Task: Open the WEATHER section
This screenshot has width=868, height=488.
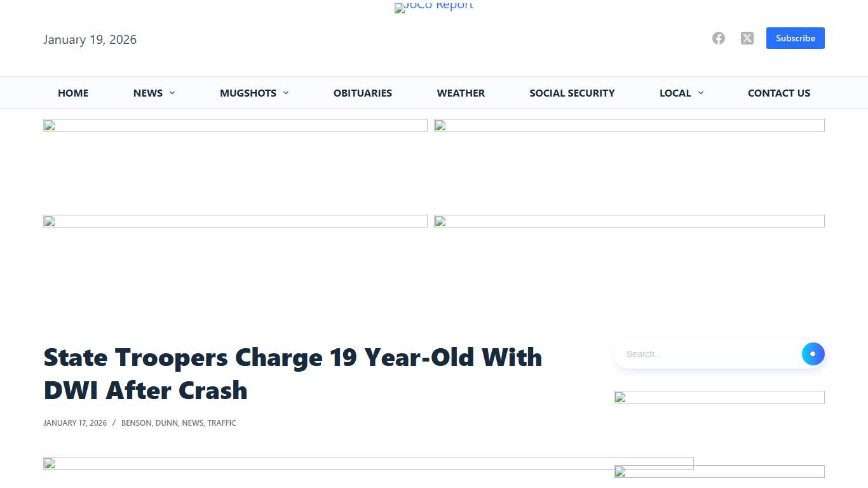Action: [460, 93]
